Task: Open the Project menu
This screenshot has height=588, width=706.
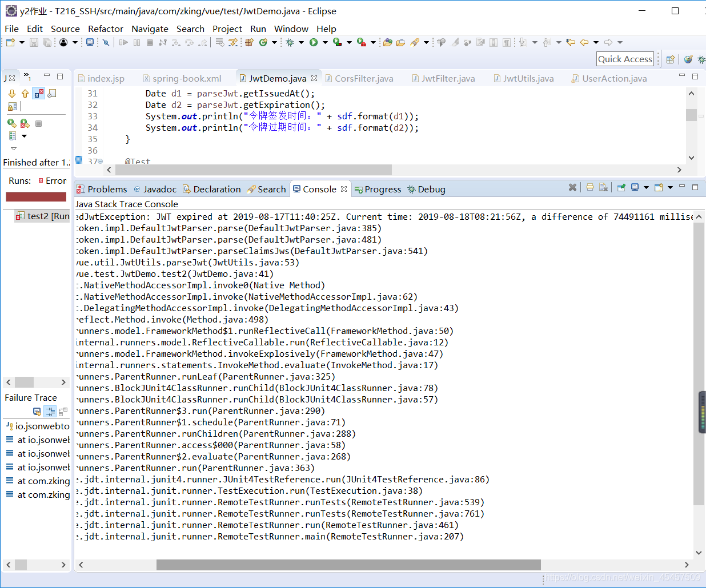Action: (227, 29)
